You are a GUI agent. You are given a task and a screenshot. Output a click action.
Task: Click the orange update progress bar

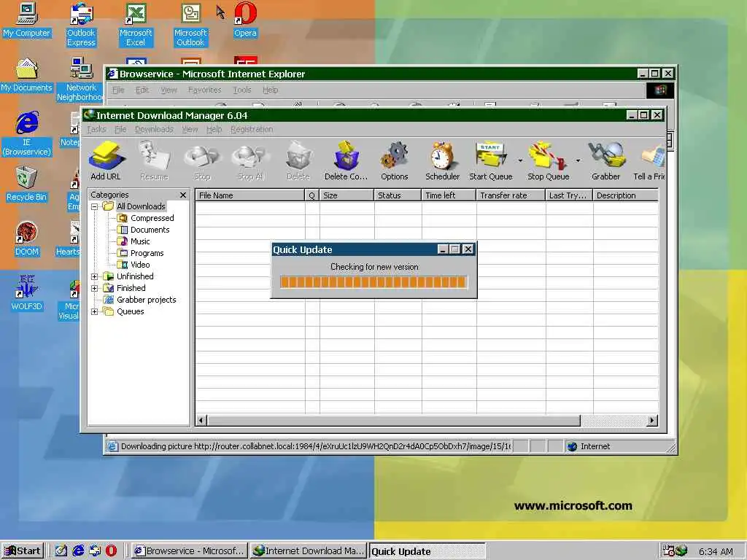click(373, 282)
